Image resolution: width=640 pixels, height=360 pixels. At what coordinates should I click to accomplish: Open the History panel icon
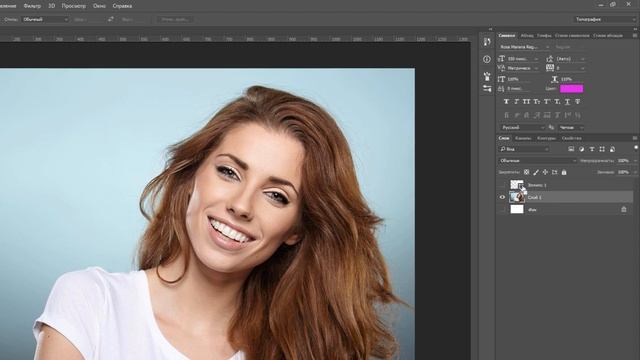487,42
